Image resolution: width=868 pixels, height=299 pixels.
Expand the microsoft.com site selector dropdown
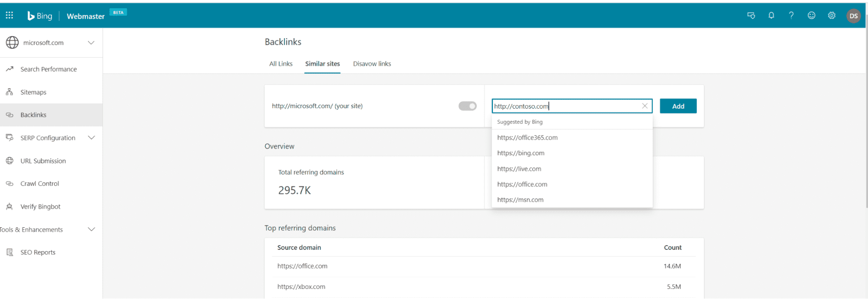pyautogui.click(x=91, y=43)
